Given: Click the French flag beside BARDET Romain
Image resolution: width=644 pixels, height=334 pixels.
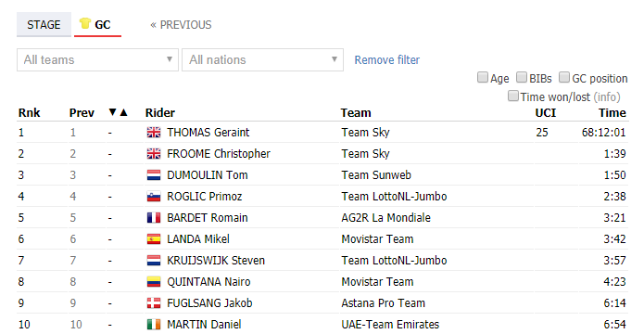Looking at the screenshot, I should click(154, 218).
